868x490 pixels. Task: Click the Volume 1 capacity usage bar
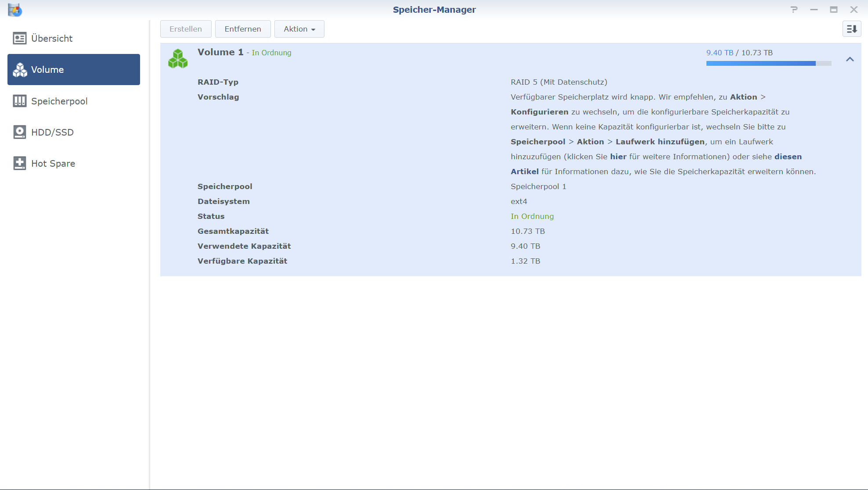768,64
